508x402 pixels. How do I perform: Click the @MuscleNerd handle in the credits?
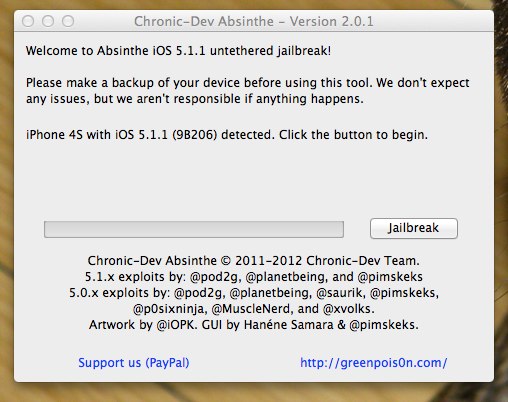[x=252, y=309]
